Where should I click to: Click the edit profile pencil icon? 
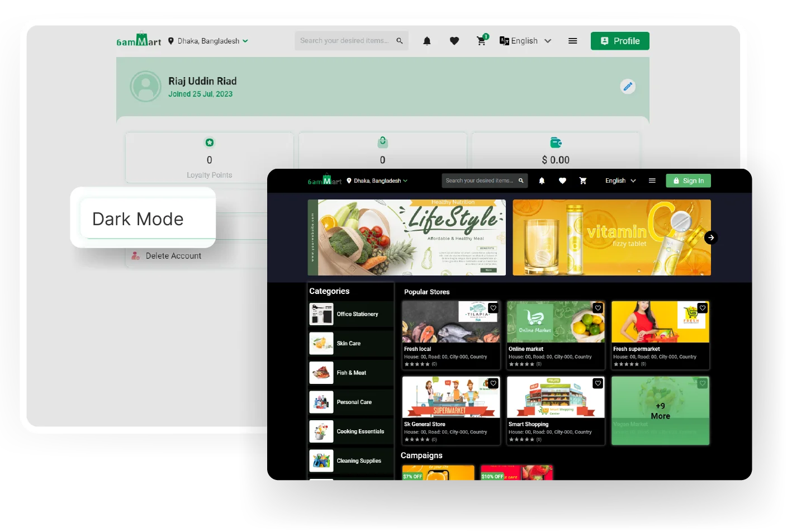pos(628,87)
